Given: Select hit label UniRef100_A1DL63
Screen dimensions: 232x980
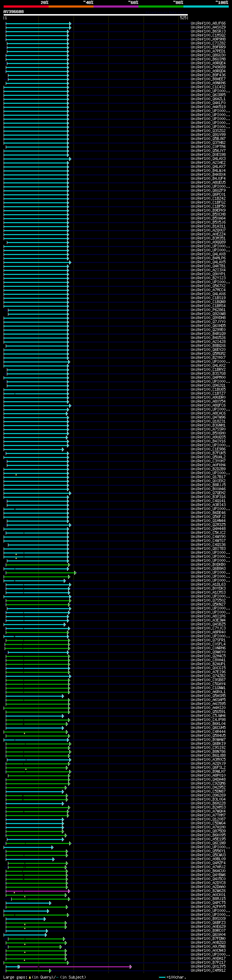Looking at the screenshot, I should (x=208, y=585).
